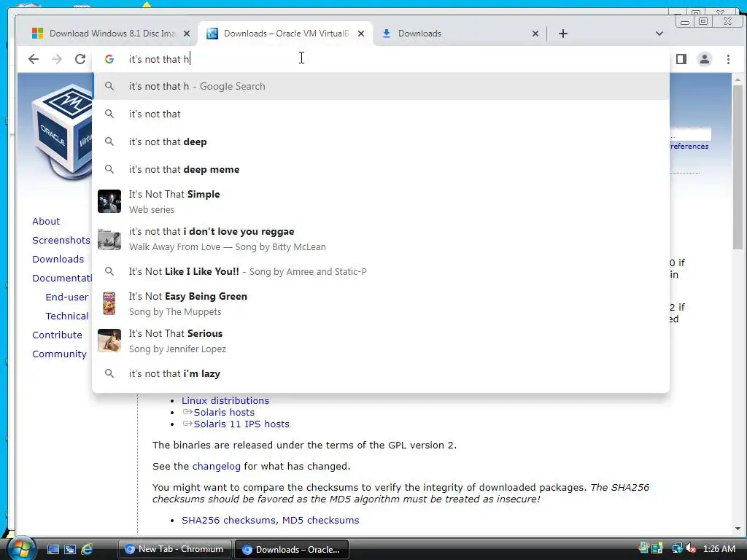747x560 pixels.
Task: Select "it's not that deep meme" suggestion
Action: [381, 169]
